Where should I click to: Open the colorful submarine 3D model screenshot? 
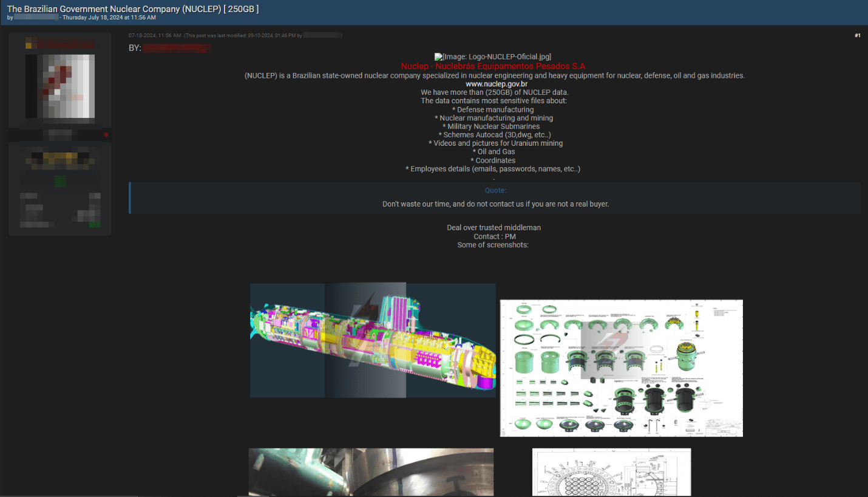(x=373, y=340)
